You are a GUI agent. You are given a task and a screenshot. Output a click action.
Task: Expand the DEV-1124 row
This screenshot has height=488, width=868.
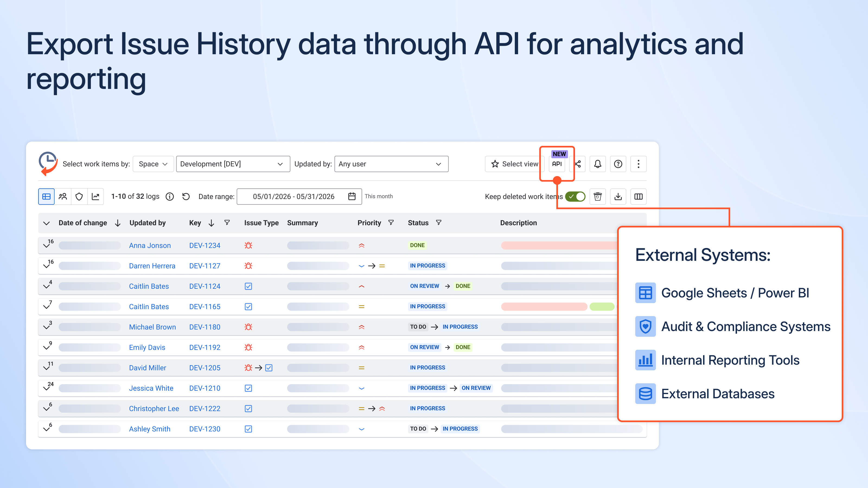click(x=47, y=286)
